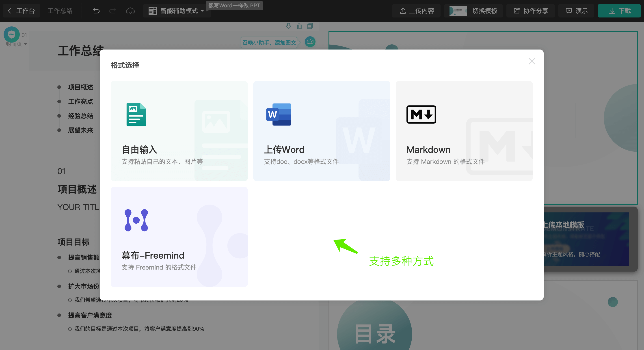Choose the Markdown format card
This screenshot has height=350, width=644.
point(464,131)
